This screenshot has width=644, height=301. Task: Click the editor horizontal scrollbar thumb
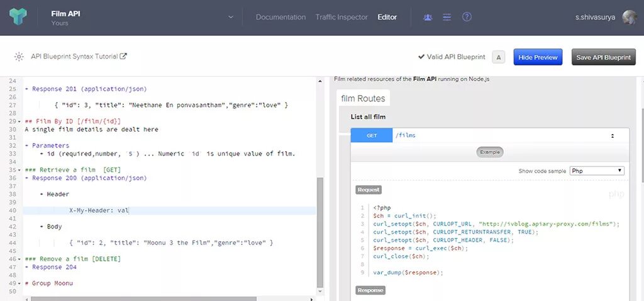pos(144,299)
